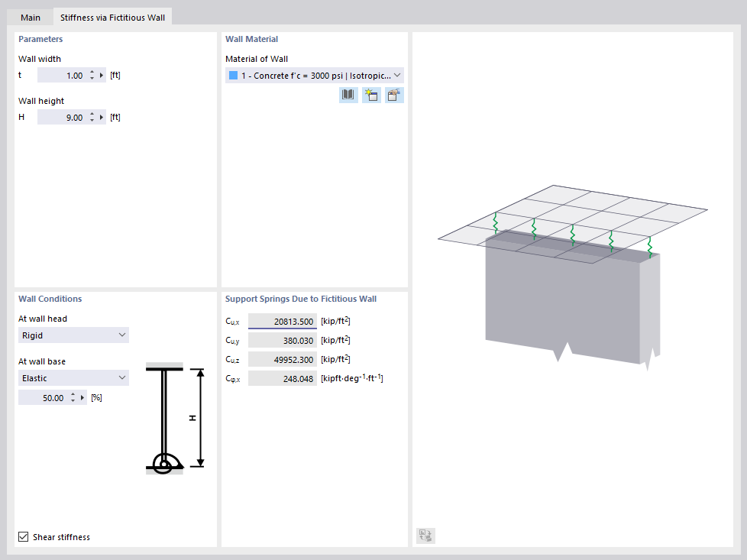Open the material library

click(x=348, y=94)
